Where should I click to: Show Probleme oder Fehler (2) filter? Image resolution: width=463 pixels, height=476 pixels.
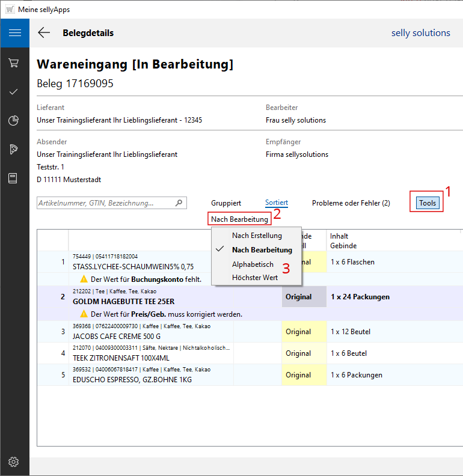tap(351, 203)
